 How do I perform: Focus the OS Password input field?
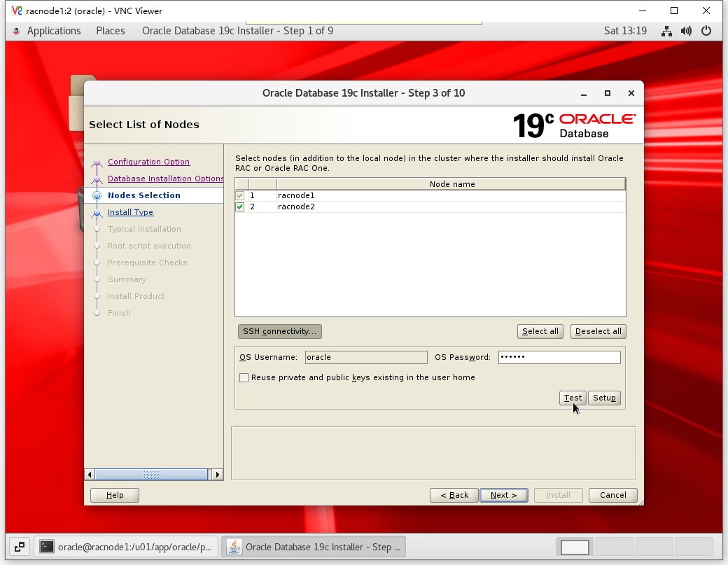(x=559, y=357)
